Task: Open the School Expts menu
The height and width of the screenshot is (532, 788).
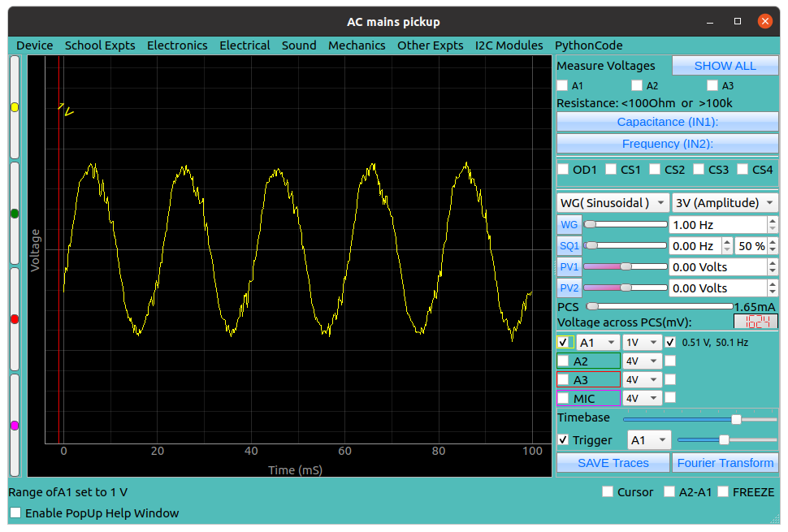Action: 100,45
